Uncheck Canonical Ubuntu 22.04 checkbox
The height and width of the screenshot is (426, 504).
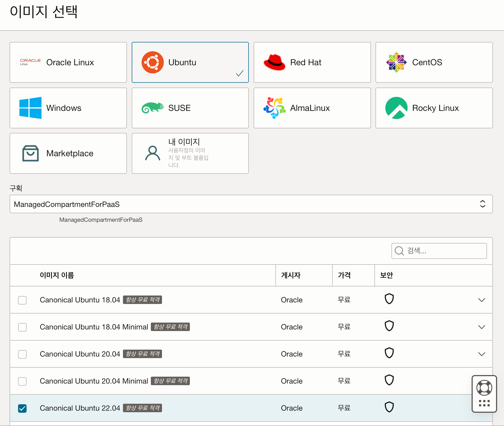(x=22, y=408)
